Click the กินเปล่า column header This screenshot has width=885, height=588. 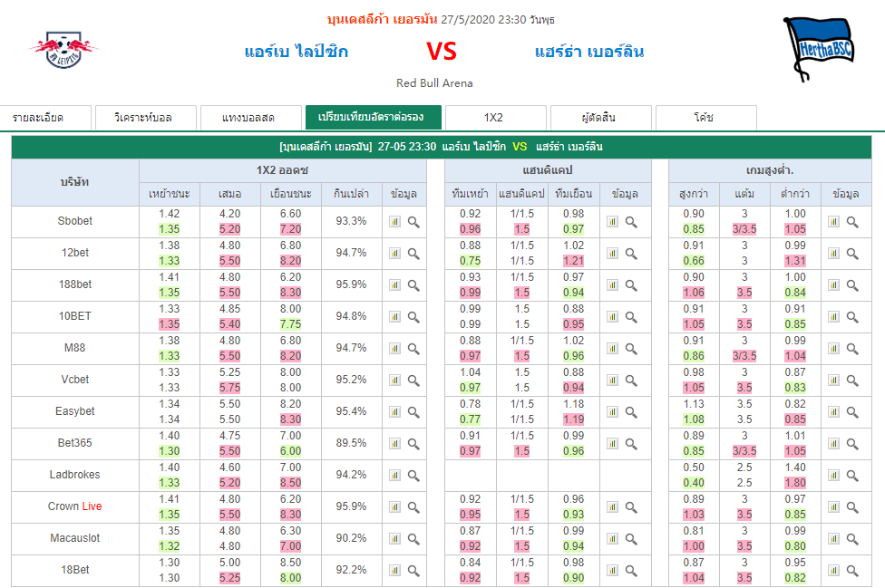pos(351,194)
